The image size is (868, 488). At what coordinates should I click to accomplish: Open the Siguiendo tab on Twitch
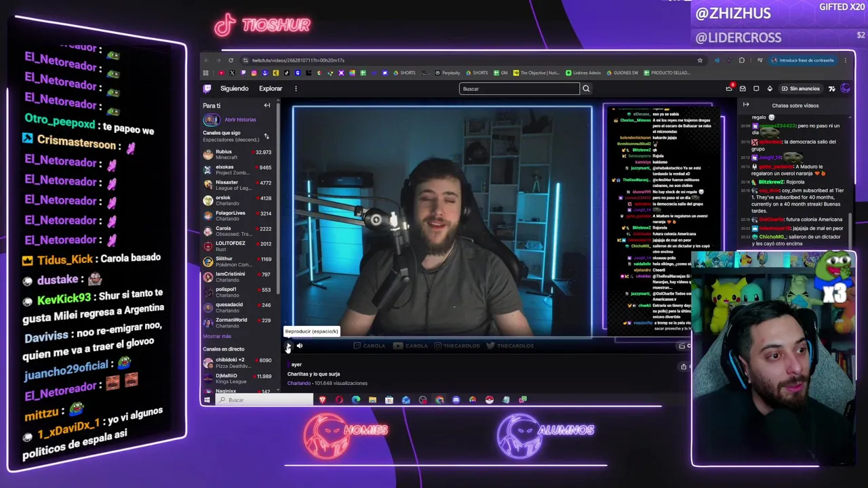234,88
